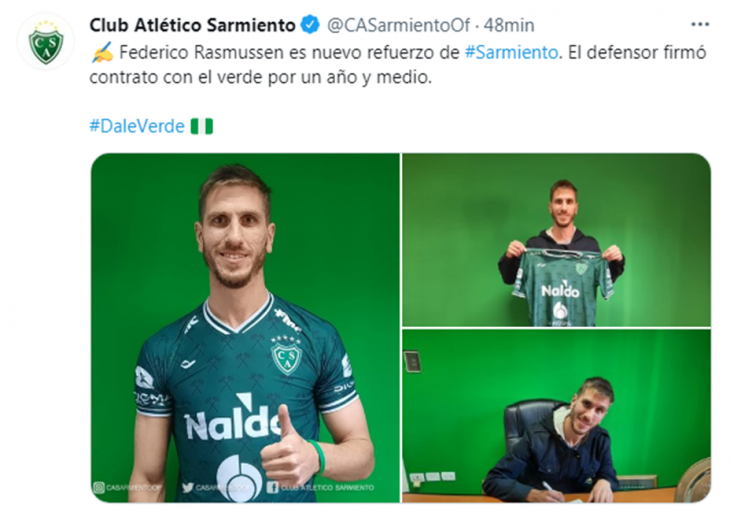
Task: Open the photo of player holding jersey
Action: tap(556, 240)
